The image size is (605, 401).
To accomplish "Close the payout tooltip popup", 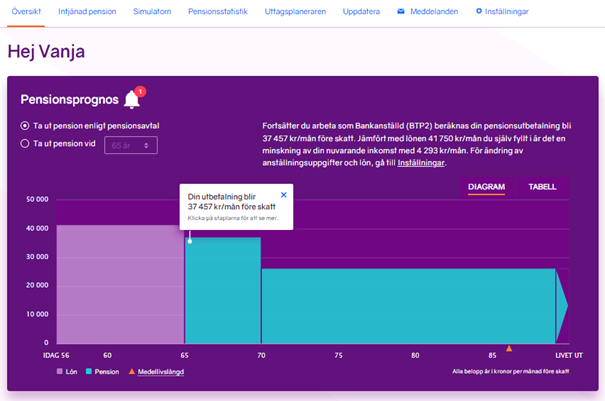I will 283,195.
